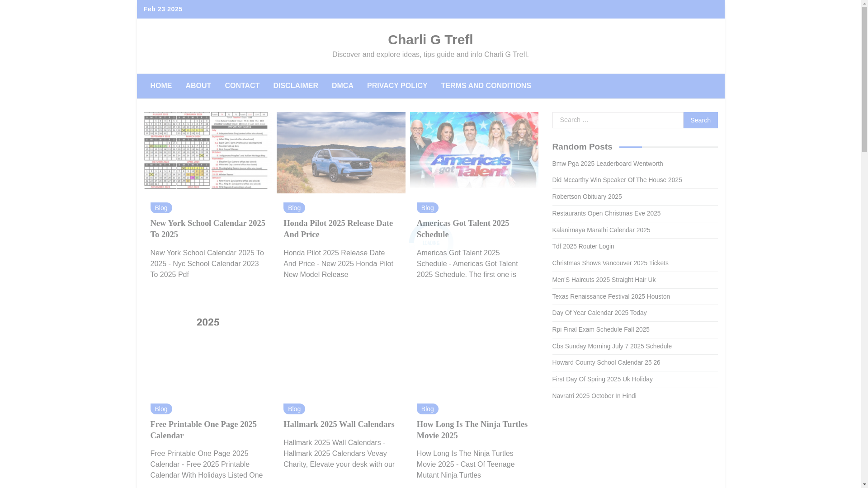Open Christmas Shows Vancouver 2025 Tickets post
Image resolution: width=868 pixels, height=488 pixels.
610,263
